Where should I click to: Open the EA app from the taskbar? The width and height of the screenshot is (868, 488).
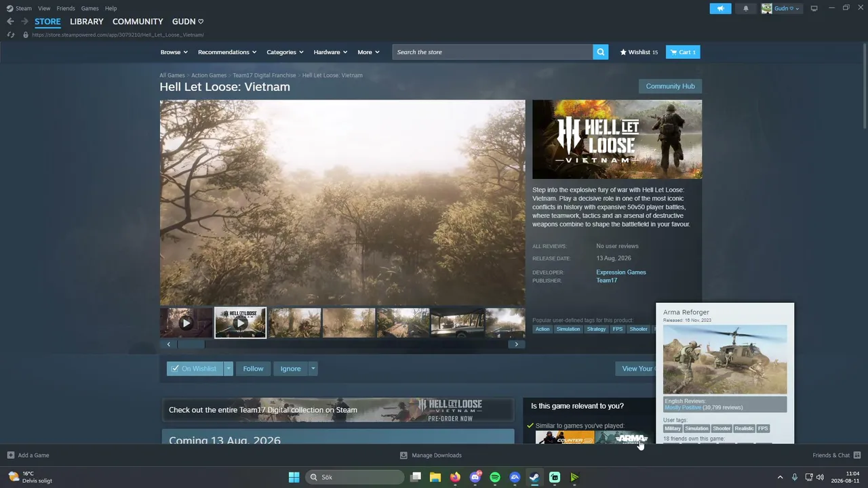[x=515, y=477]
